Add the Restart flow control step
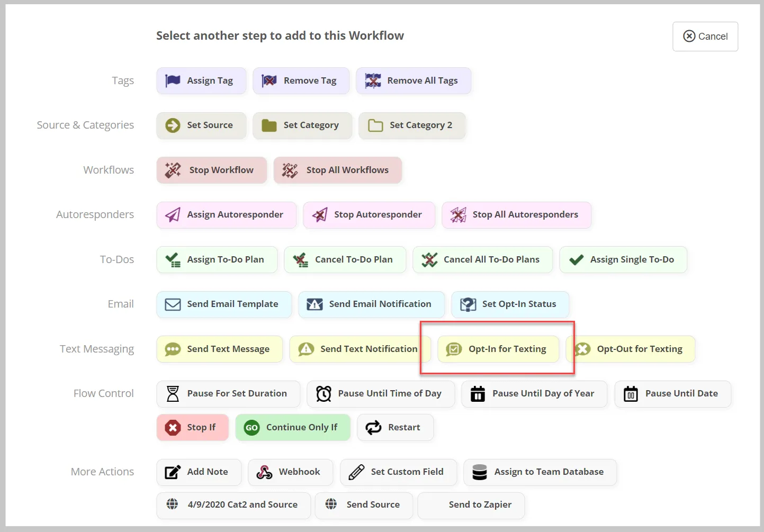 click(396, 428)
